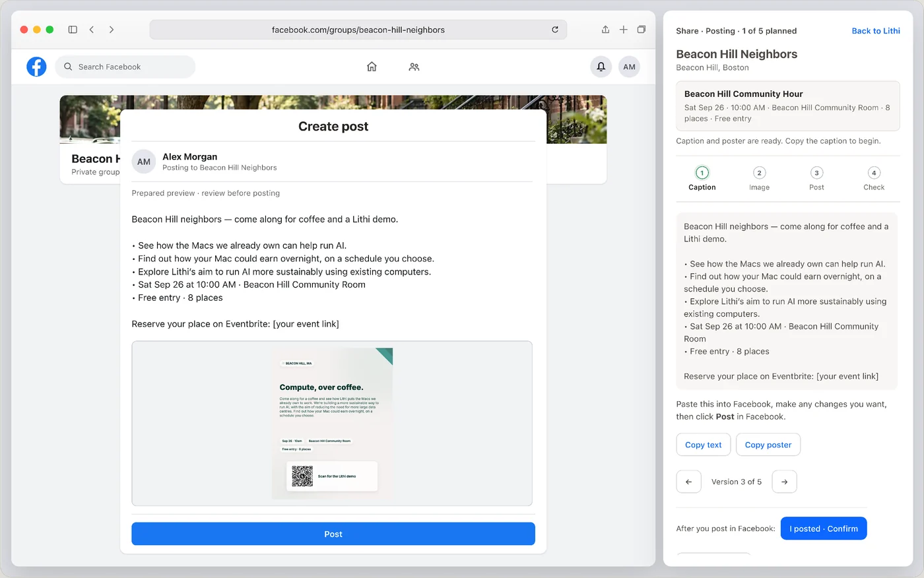Confirm with I posted · Confirm button
Screen dimensions: 924x578
824,529
